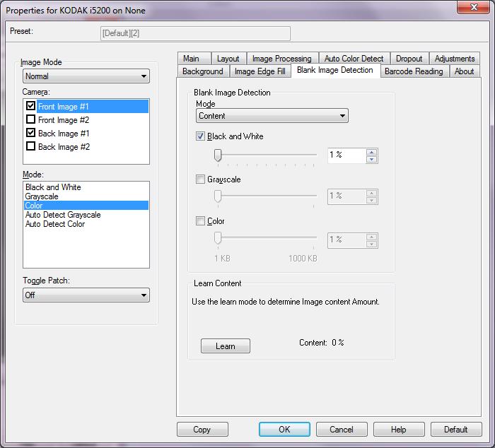
Task: Select the Back Image #2 row label
Action: click(x=64, y=147)
